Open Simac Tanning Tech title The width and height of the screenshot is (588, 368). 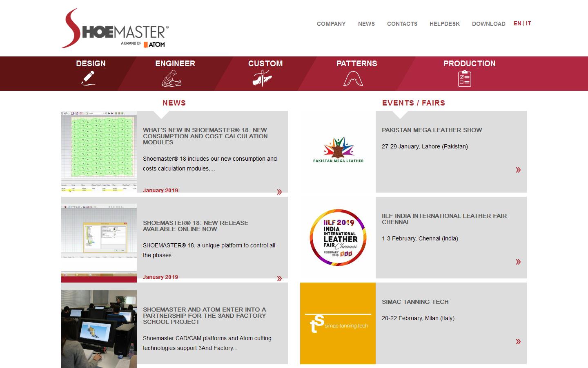415,302
